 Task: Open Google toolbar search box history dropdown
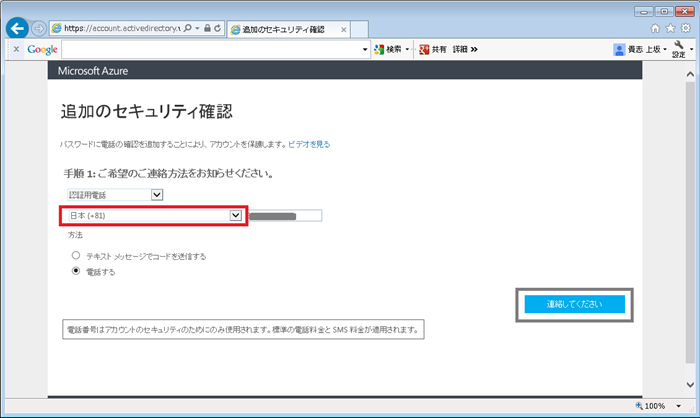(x=365, y=50)
